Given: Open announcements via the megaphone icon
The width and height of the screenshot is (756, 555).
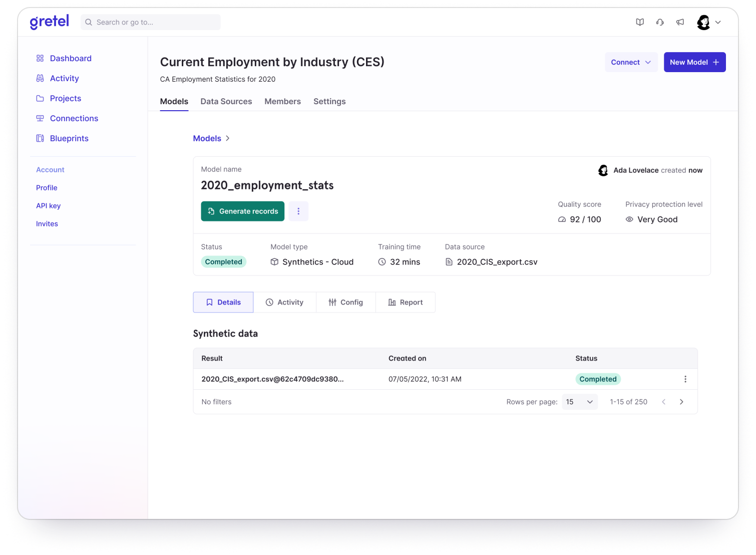Looking at the screenshot, I should (x=680, y=22).
